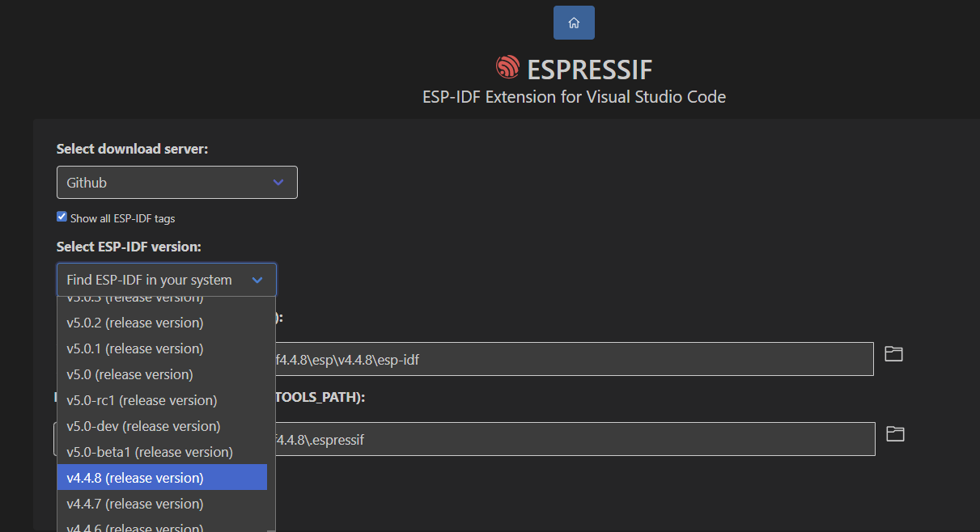The image size is (980, 532).
Task: Open folder browser for the ESP-IDF directory path
Action: [x=893, y=354]
